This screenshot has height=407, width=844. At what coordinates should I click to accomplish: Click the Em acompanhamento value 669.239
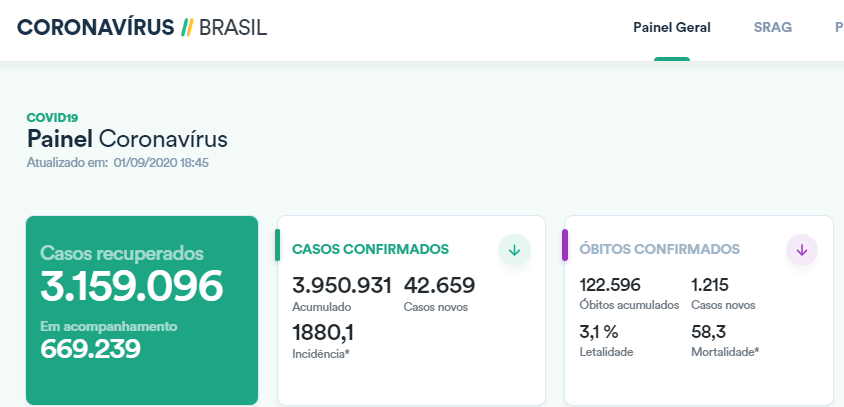pyautogui.click(x=90, y=348)
